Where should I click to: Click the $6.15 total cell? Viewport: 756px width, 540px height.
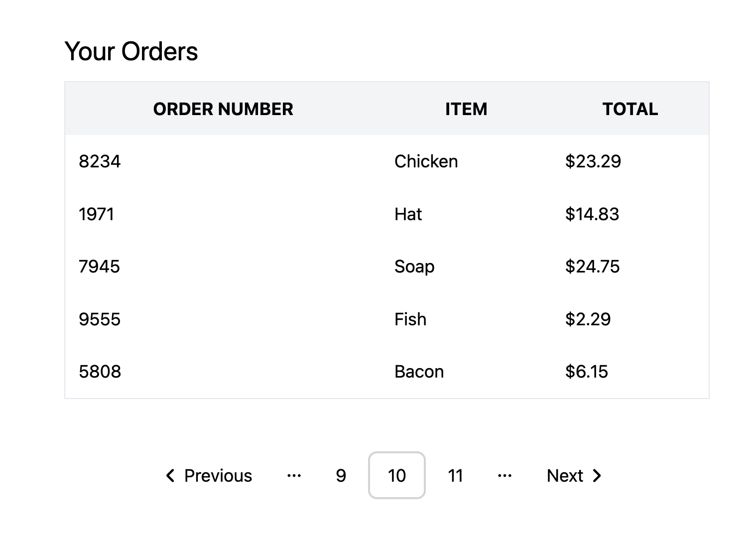tap(586, 372)
